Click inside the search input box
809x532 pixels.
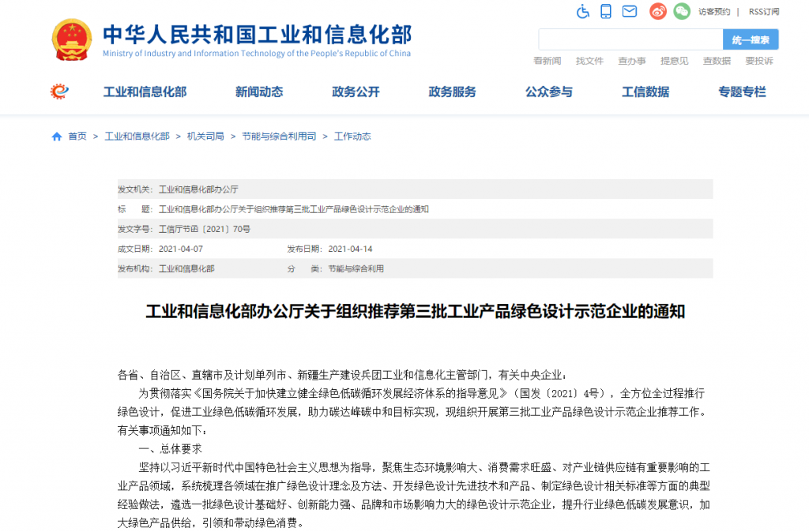[628, 39]
